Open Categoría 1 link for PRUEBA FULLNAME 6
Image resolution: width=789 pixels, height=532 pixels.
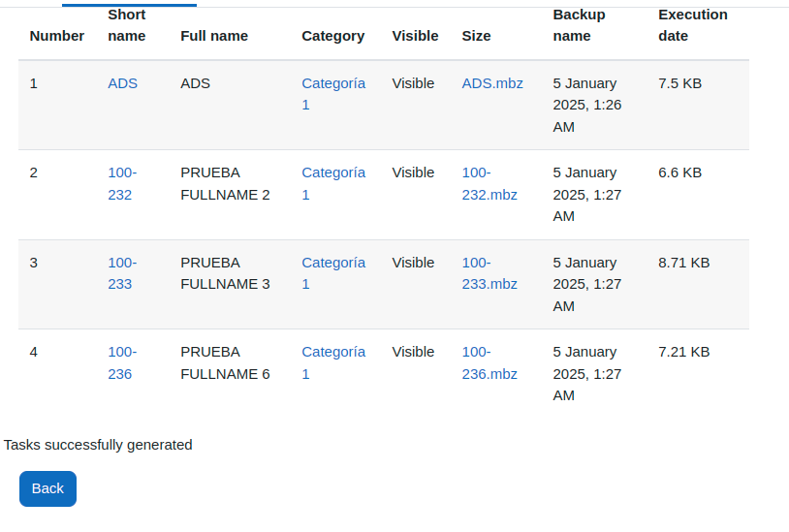tap(333, 363)
